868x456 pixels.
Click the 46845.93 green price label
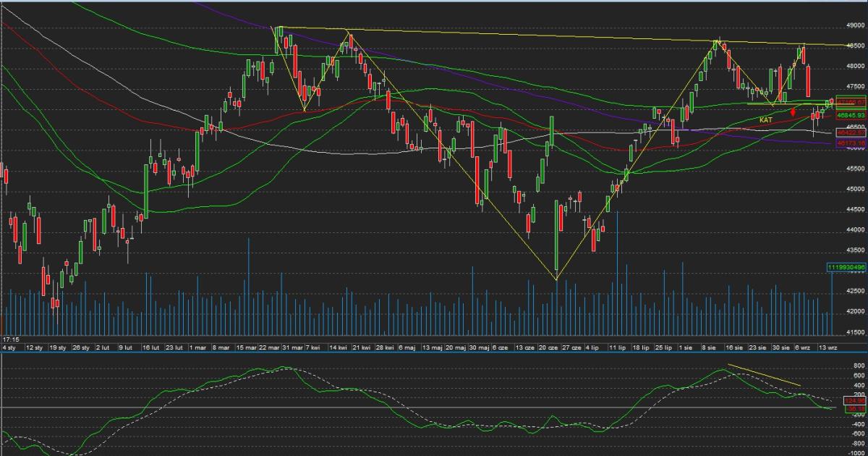pos(851,115)
